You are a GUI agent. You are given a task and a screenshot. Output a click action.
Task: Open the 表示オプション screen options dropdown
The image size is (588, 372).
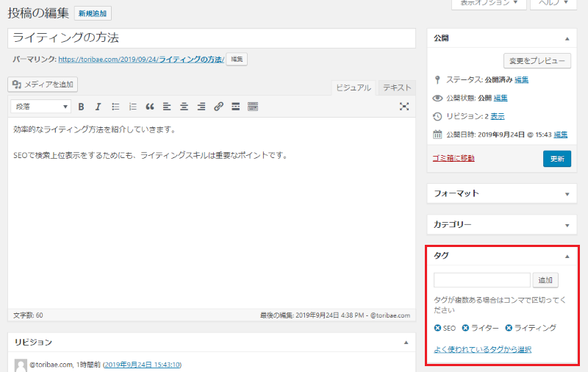(x=489, y=3)
